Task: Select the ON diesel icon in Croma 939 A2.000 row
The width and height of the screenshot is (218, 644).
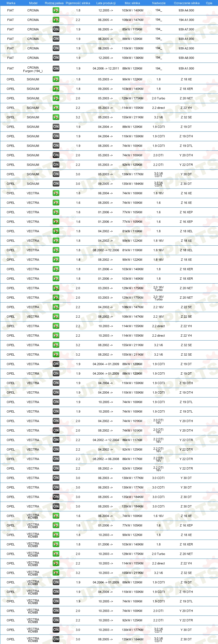Action: (x=56, y=48)
